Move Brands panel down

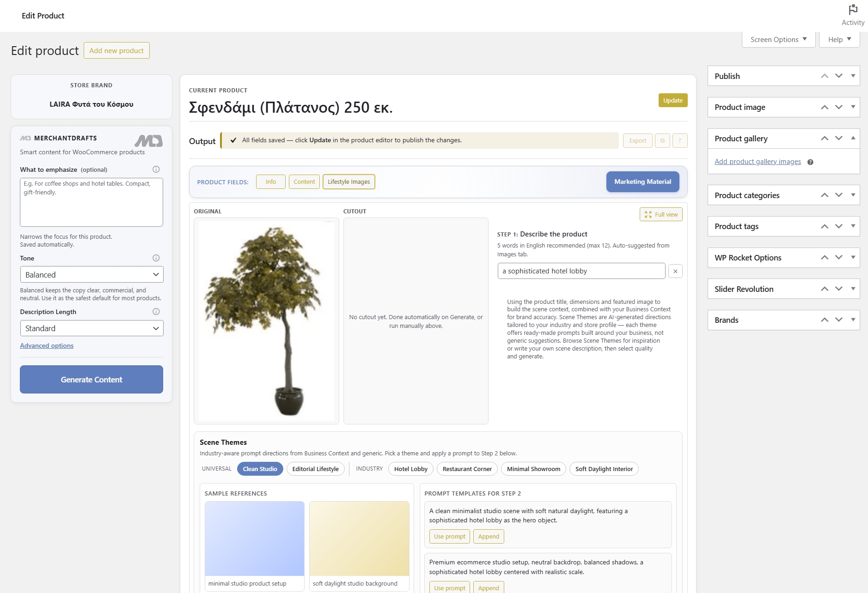(839, 320)
